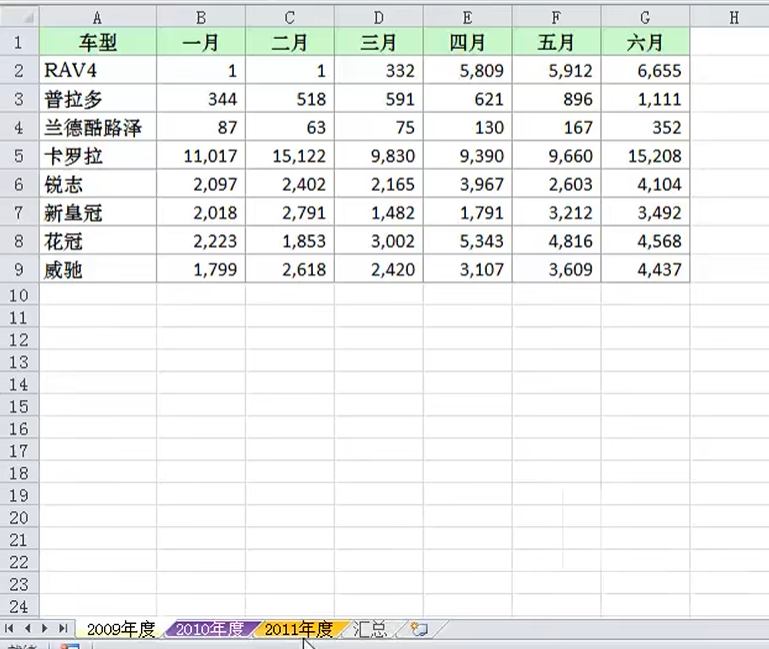Click the cell containing 4,816

(556, 241)
